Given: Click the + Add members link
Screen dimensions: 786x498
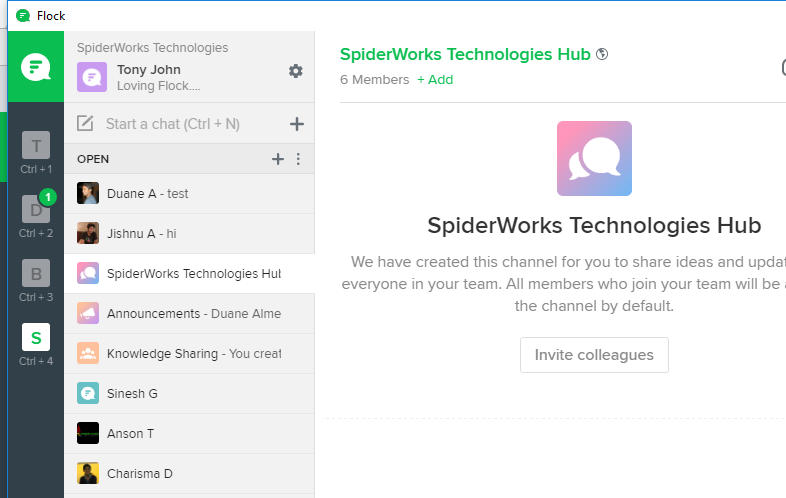Looking at the screenshot, I should tap(435, 80).
